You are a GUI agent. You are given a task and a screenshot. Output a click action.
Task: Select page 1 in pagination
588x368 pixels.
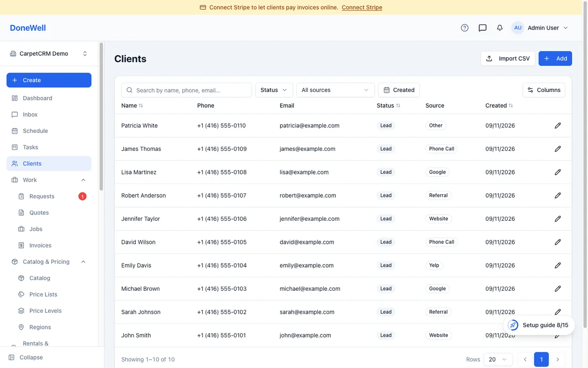542,359
